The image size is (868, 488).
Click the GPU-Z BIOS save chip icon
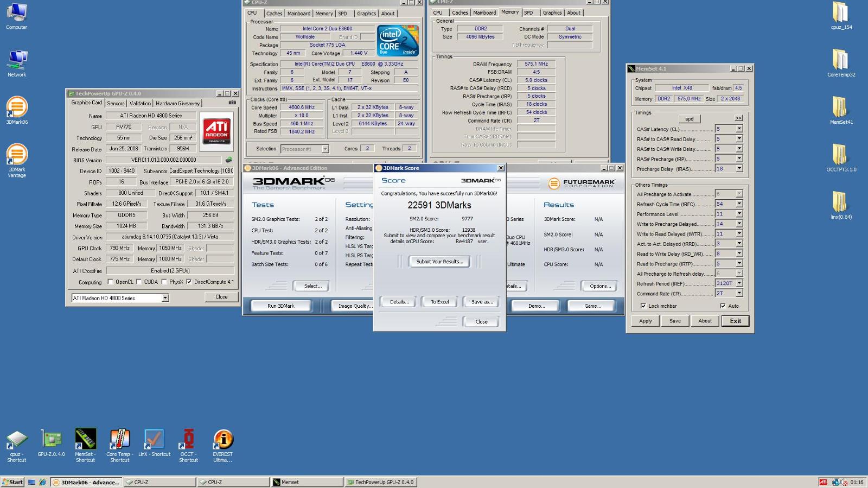(229, 160)
